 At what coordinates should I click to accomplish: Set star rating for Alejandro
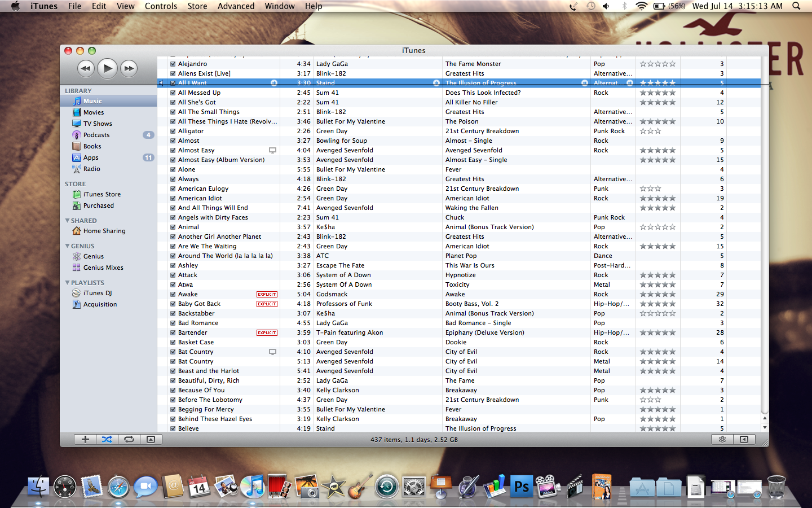657,64
